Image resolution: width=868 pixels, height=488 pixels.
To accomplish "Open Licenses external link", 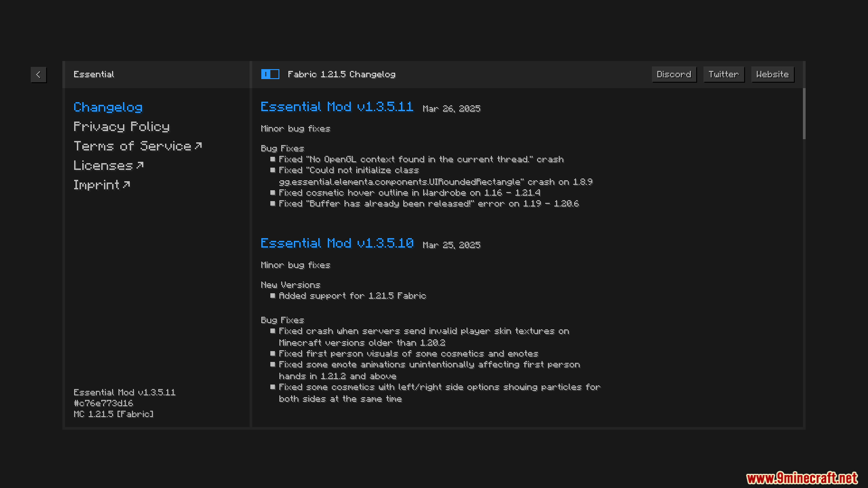I will (108, 165).
